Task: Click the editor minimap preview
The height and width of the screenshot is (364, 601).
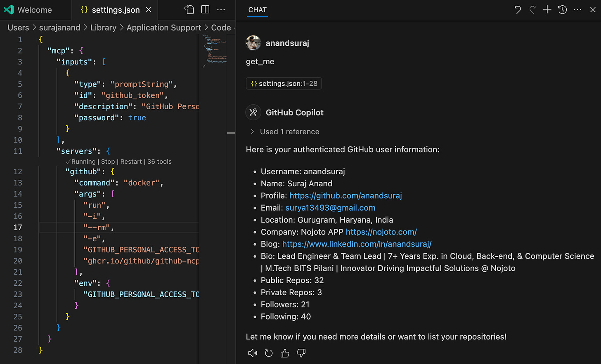Action: coord(214,51)
